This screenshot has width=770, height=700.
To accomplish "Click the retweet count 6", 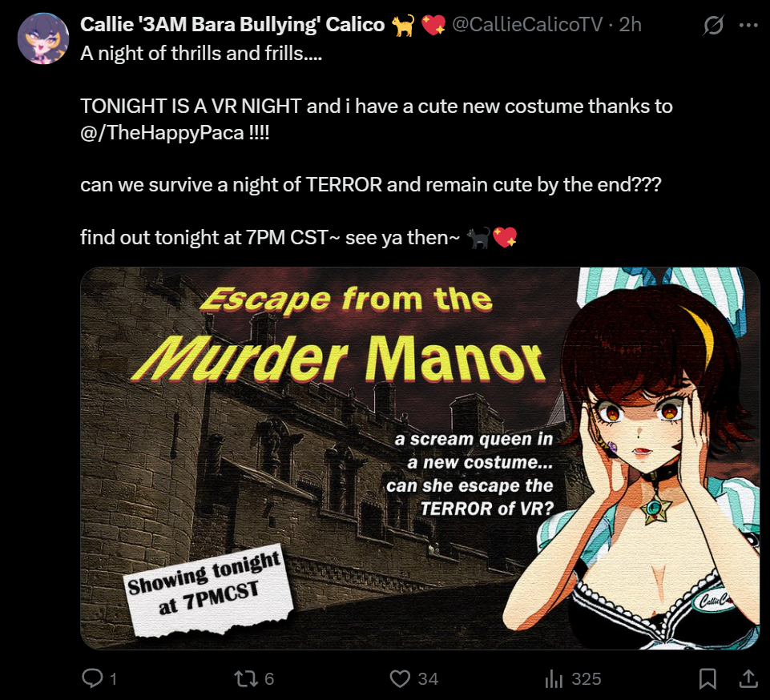I will [x=269, y=679].
